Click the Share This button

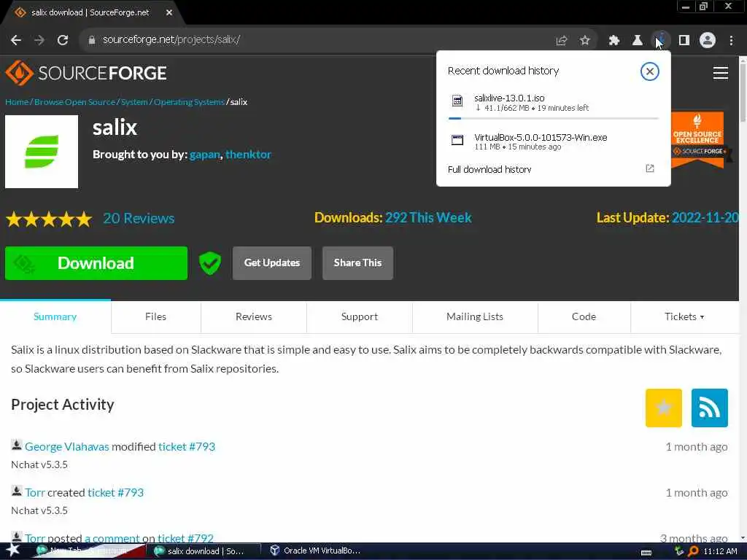(357, 262)
